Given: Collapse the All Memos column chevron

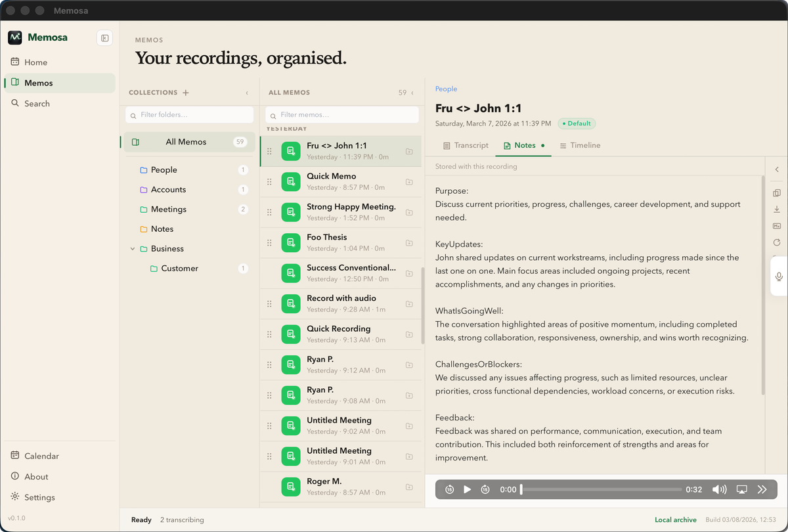Looking at the screenshot, I should [x=412, y=93].
